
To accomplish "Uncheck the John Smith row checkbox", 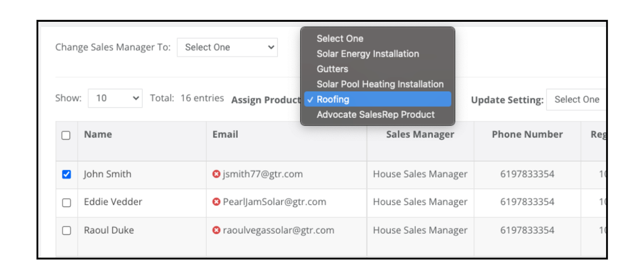I will [x=66, y=174].
